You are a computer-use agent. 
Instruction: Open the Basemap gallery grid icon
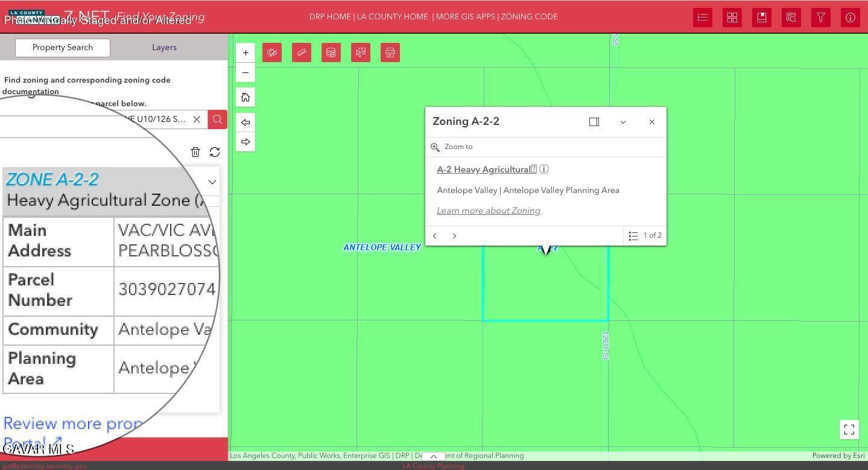click(x=732, y=17)
